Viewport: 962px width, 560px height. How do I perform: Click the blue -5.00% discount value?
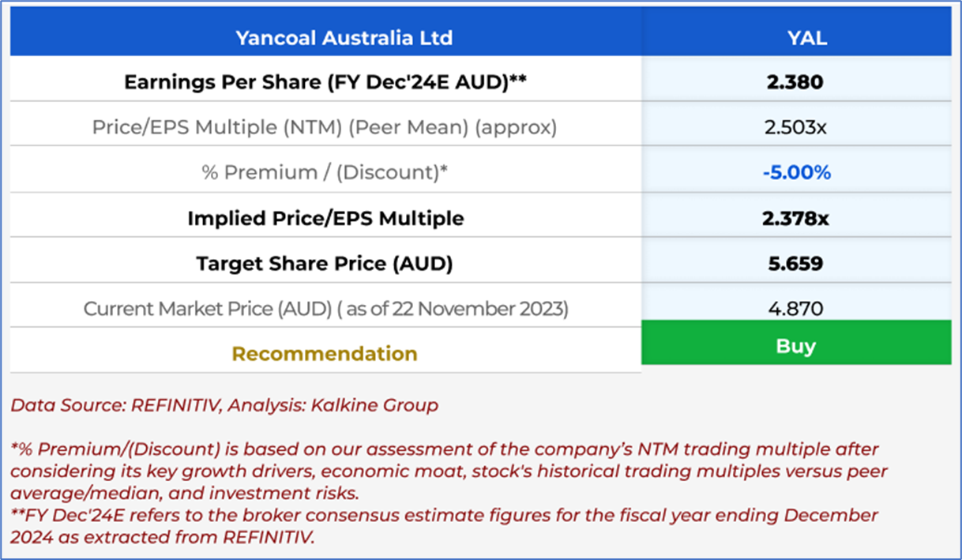[x=796, y=172]
